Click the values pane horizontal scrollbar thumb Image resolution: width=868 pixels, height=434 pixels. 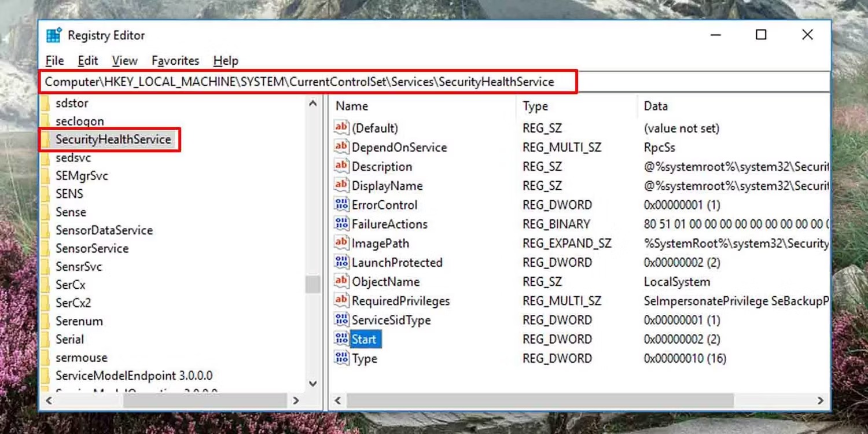540,400
